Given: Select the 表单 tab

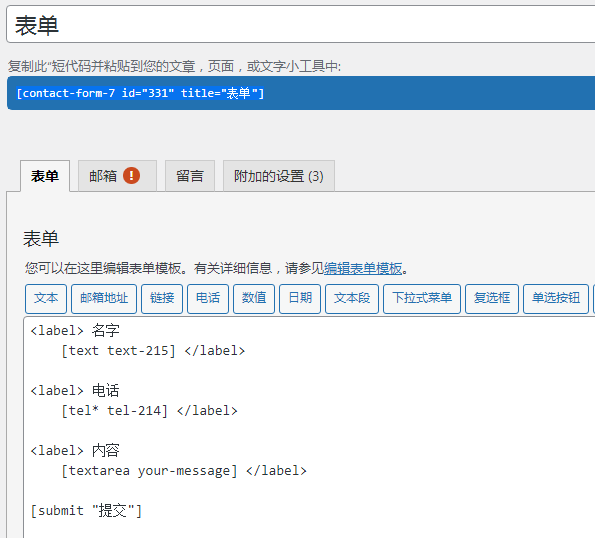Looking at the screenshot, I should pos(45,176).
